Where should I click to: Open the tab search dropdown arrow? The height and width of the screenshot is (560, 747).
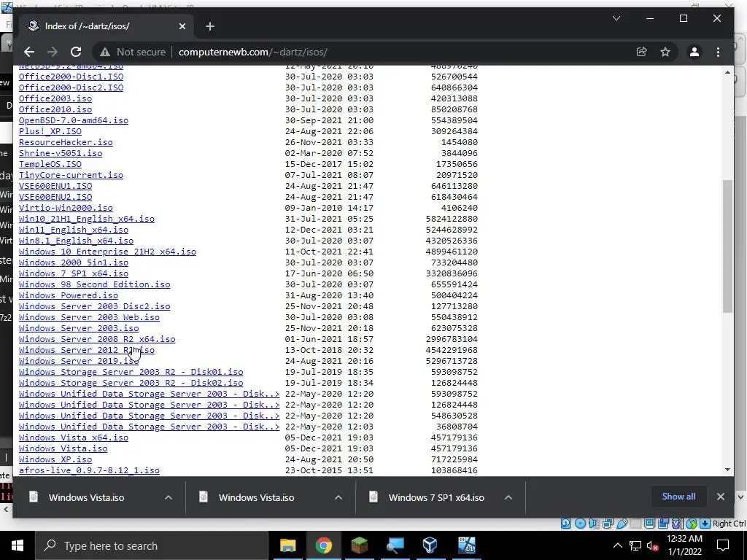coord(616,18)
